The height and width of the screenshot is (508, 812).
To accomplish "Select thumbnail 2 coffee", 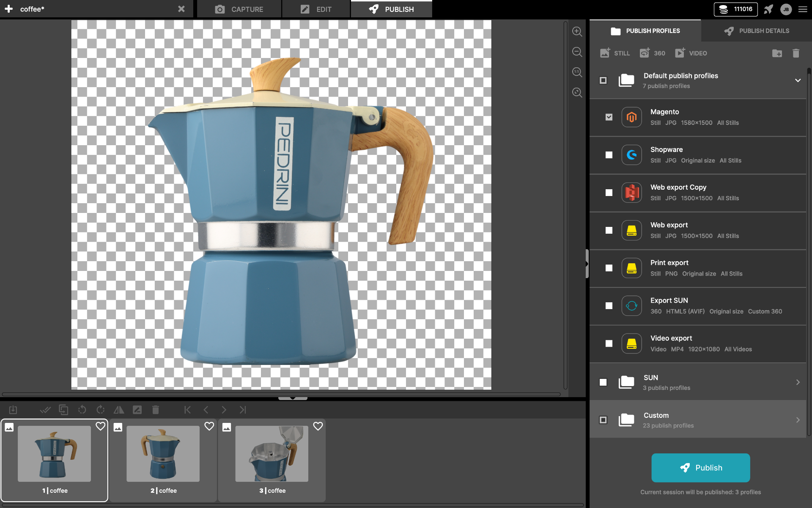I will tap(163, 460).
